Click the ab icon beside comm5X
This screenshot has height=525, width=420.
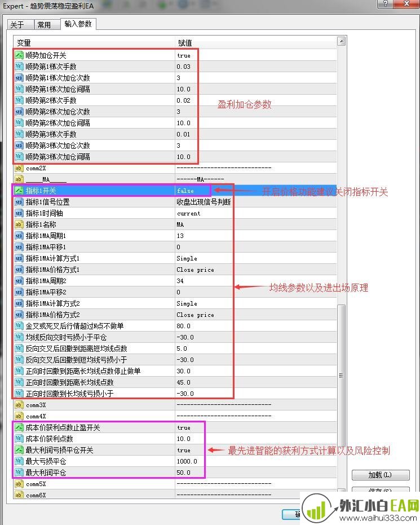pyautogui.click(x=19, y=484)
